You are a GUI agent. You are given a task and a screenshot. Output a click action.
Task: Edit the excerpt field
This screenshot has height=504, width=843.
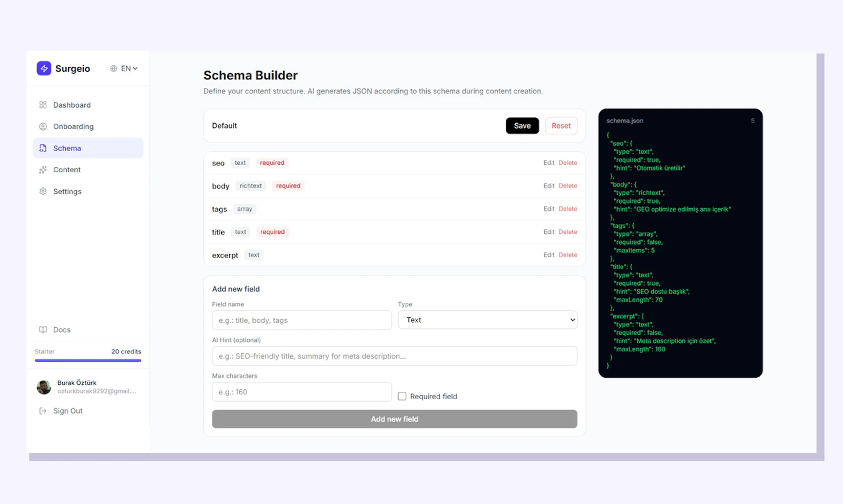(549, 255)
